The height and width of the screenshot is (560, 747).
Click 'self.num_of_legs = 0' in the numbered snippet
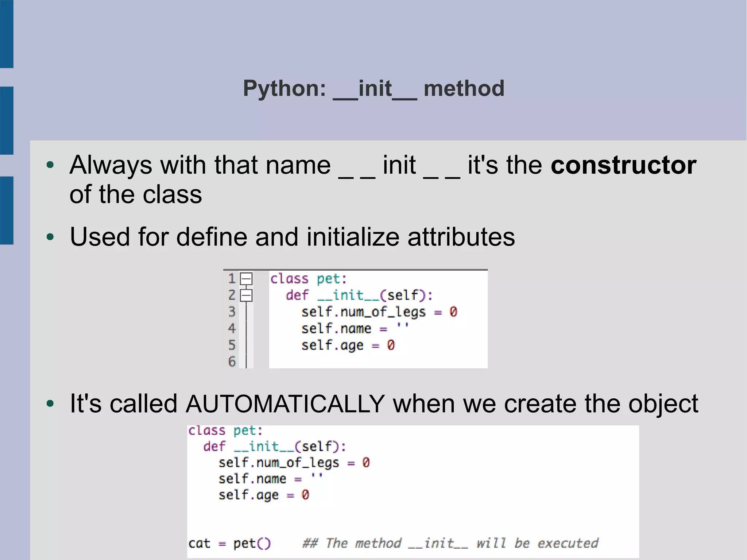(x=379, y=312)
